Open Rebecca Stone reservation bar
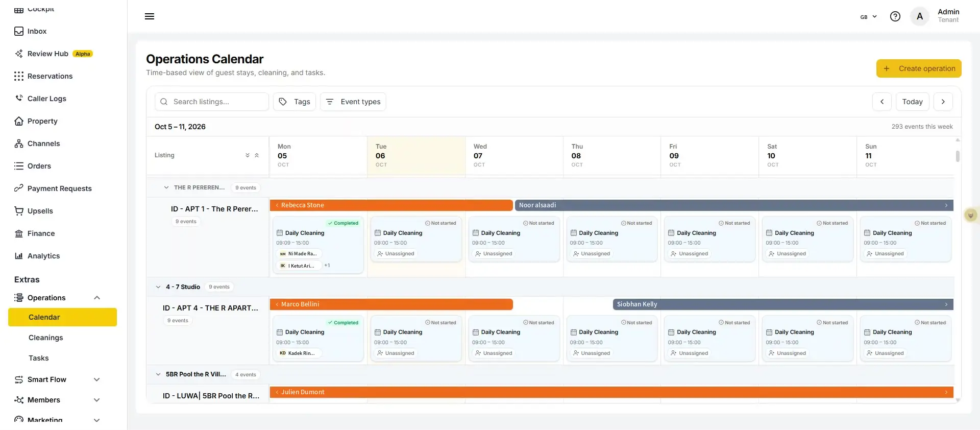The image size is (980, 430). pyautogui.click(x=391, y=205)
